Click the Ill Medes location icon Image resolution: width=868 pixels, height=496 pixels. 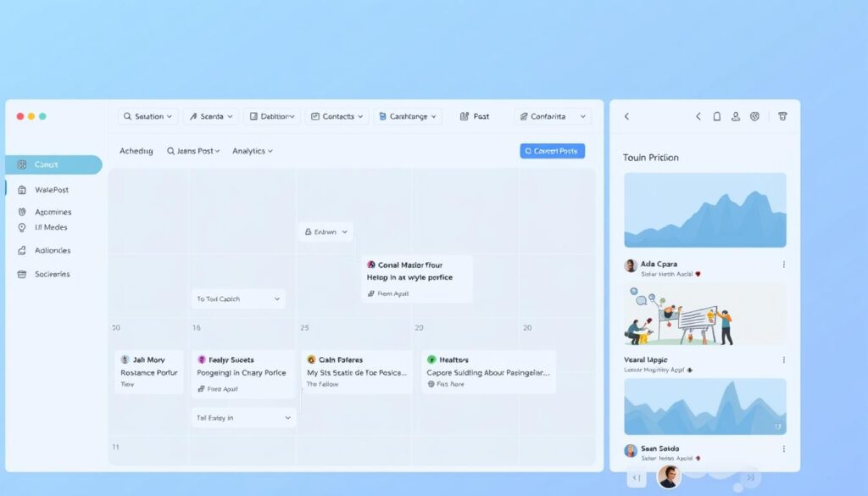pos(21,227)
